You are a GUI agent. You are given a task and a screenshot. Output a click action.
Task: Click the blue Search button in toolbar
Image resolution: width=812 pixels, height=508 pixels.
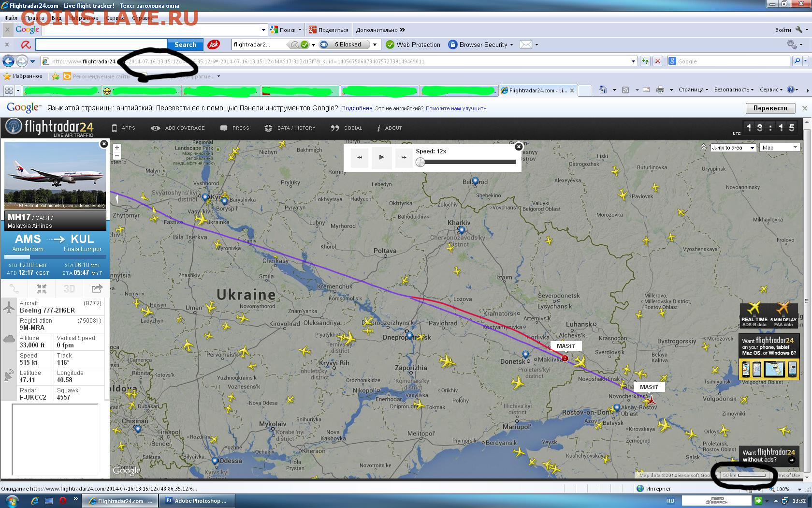point(185,45)
